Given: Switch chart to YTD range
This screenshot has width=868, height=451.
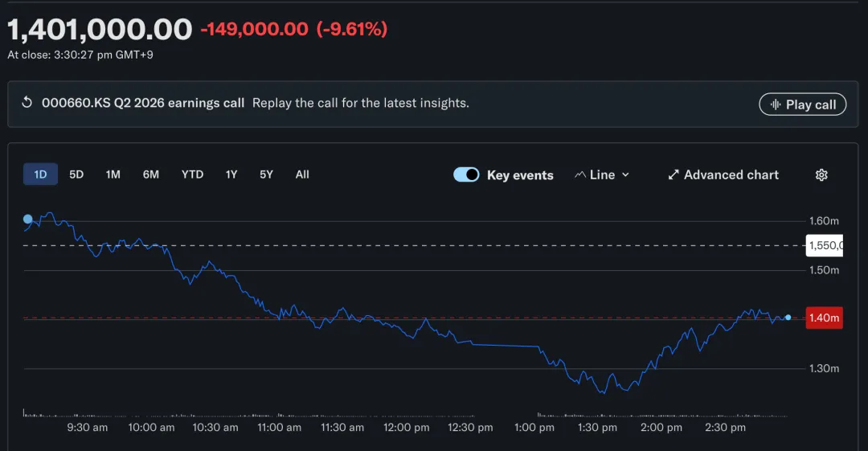Looking at the screenshot, I should [x=193, y=174].
